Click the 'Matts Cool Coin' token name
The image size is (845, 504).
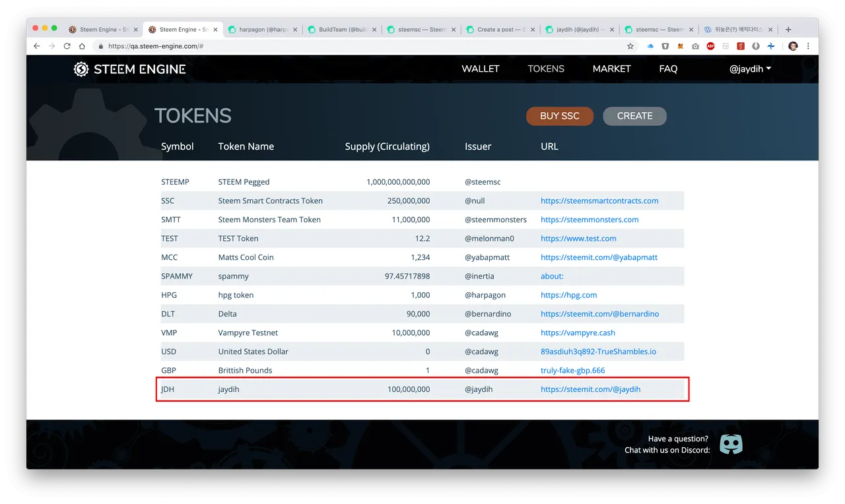click(x=246, y=257)
